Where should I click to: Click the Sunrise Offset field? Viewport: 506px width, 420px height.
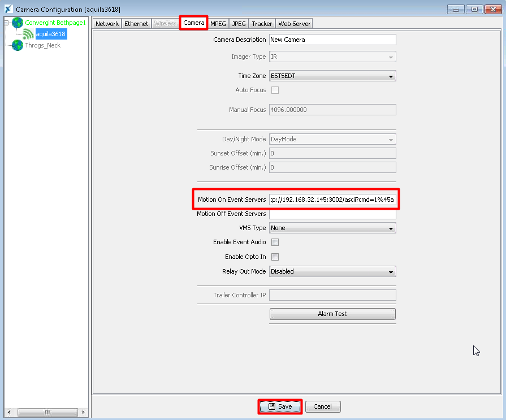[332, 167]
